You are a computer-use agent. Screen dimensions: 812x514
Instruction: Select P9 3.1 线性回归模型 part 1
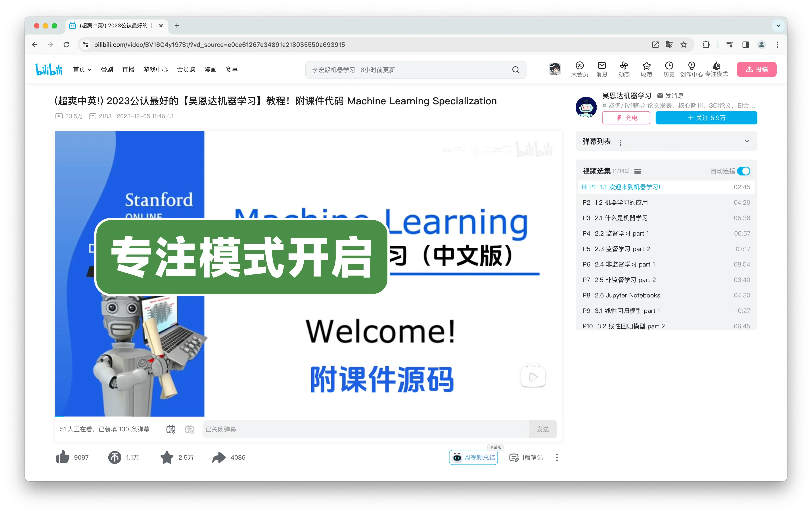click(x=666, y=311)
